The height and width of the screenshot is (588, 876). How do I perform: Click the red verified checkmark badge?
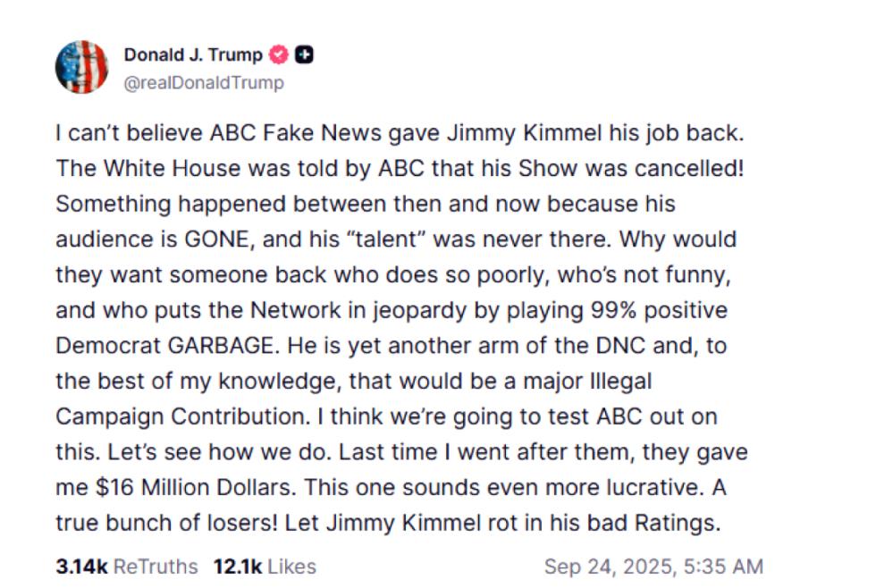[x=279, y=55]
